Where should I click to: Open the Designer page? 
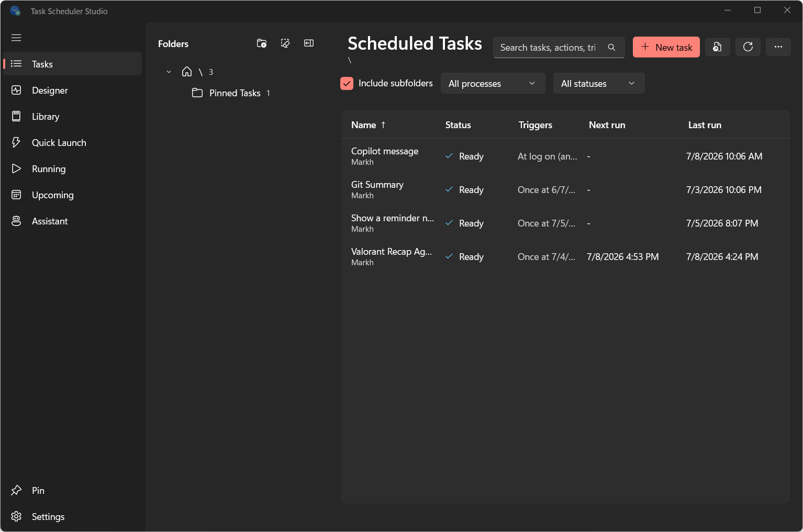pyautogui.click(x=73, y=90)
